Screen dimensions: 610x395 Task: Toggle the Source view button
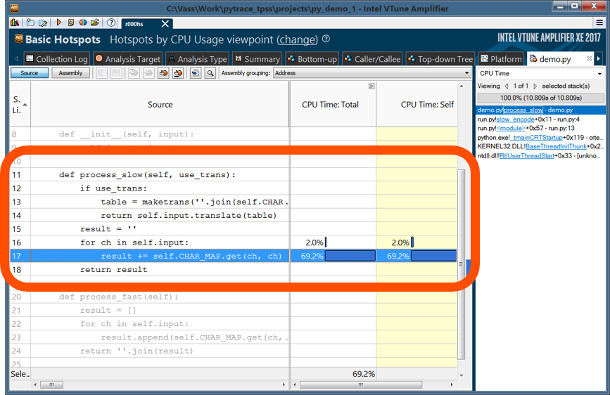(x=30, y=73)
